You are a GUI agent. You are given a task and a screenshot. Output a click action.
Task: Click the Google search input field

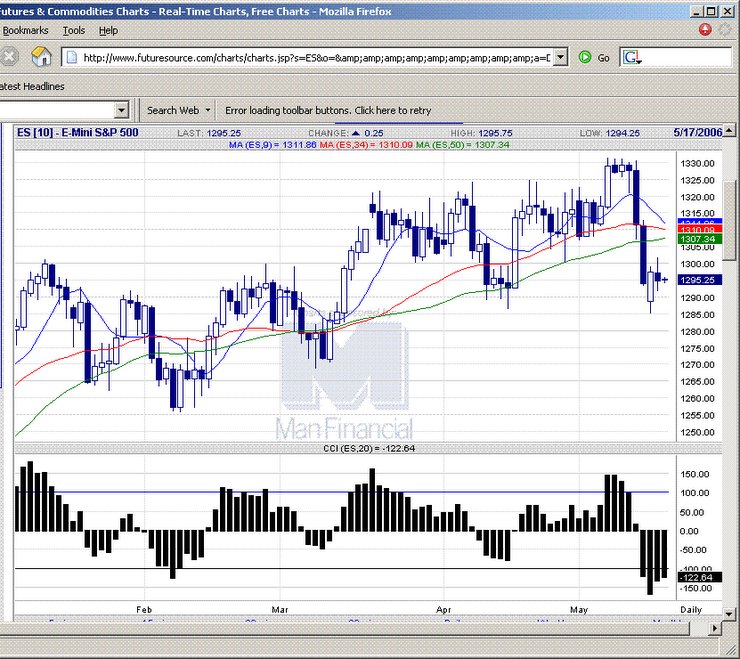687,57
